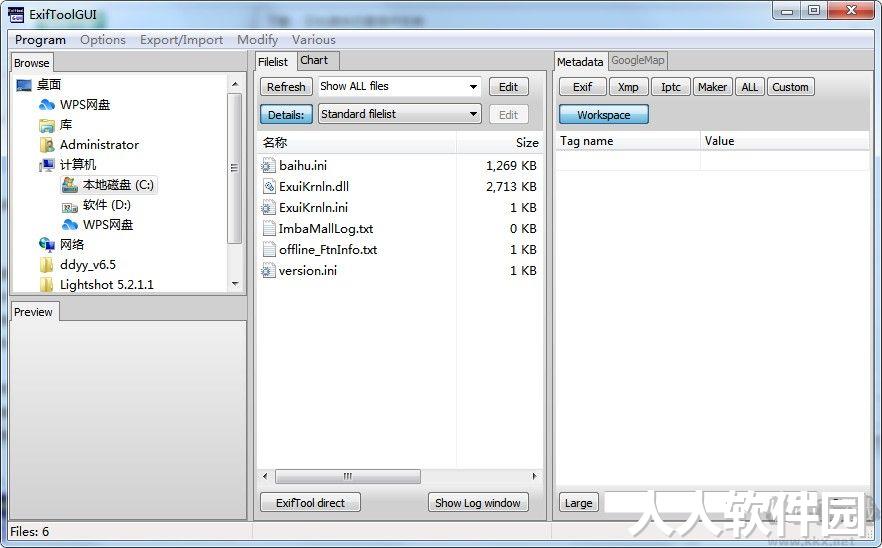882x548 pixels.
Task: Open the Various menu
Action: point(313,40)
